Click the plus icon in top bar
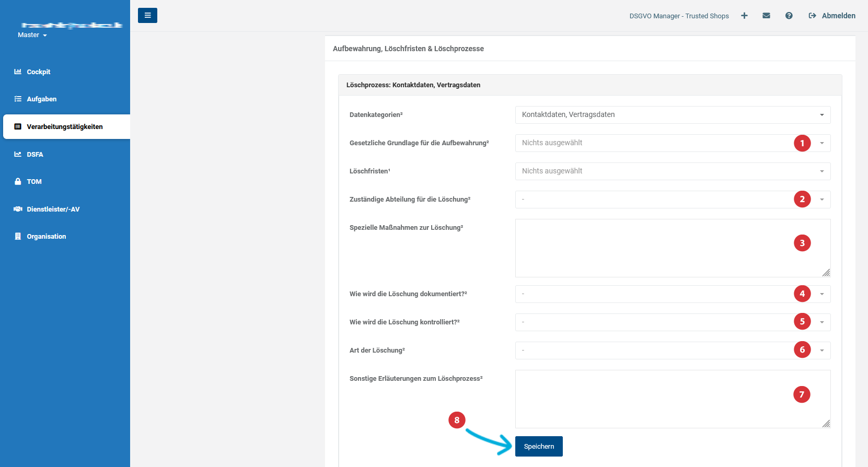 click(x=744, y=16)
